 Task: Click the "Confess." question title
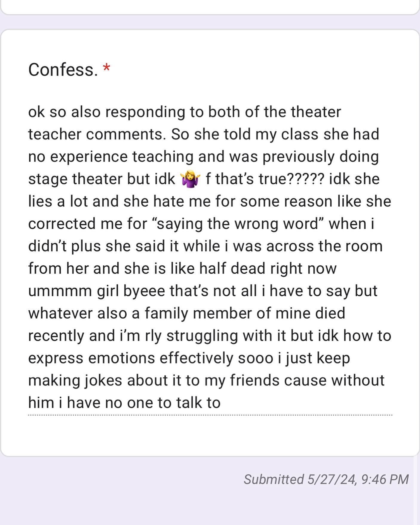(63, 70)
